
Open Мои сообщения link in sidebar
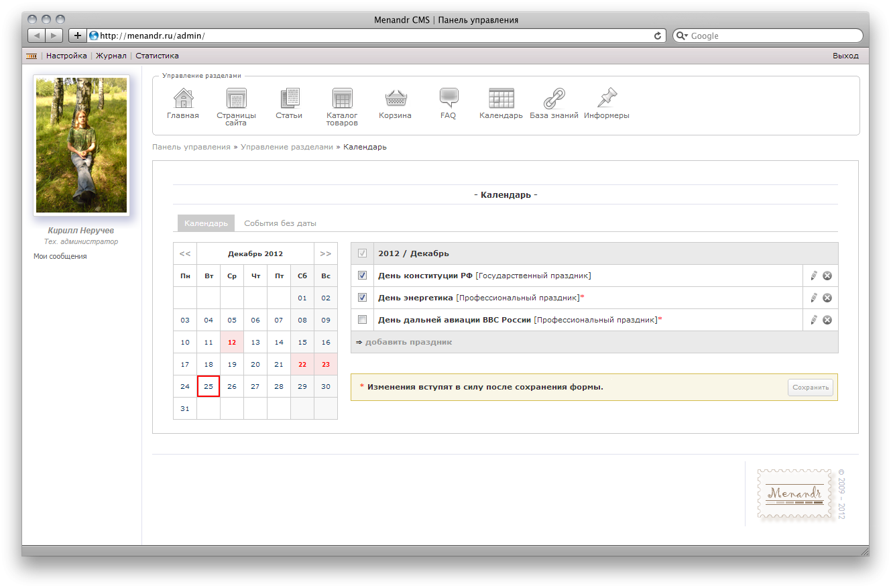(x=60, y=255)
